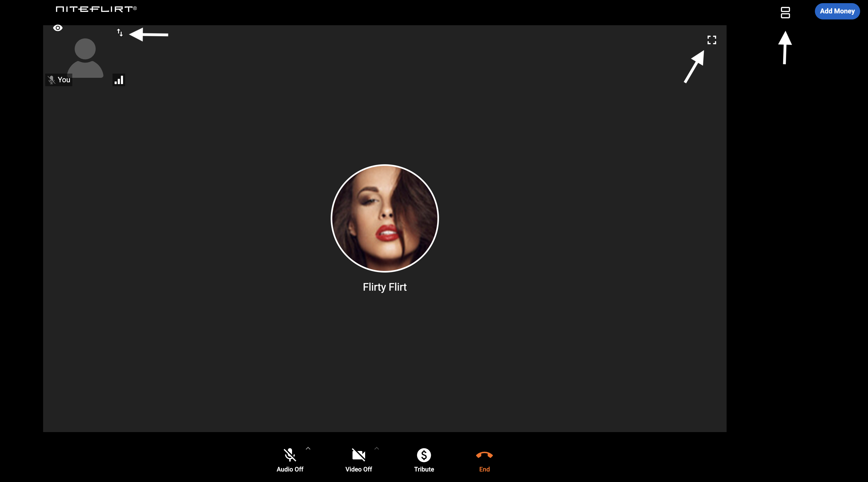Expand audio device options chevron
The height and width of the screenshot is (482, 868).
coord(308,448)
